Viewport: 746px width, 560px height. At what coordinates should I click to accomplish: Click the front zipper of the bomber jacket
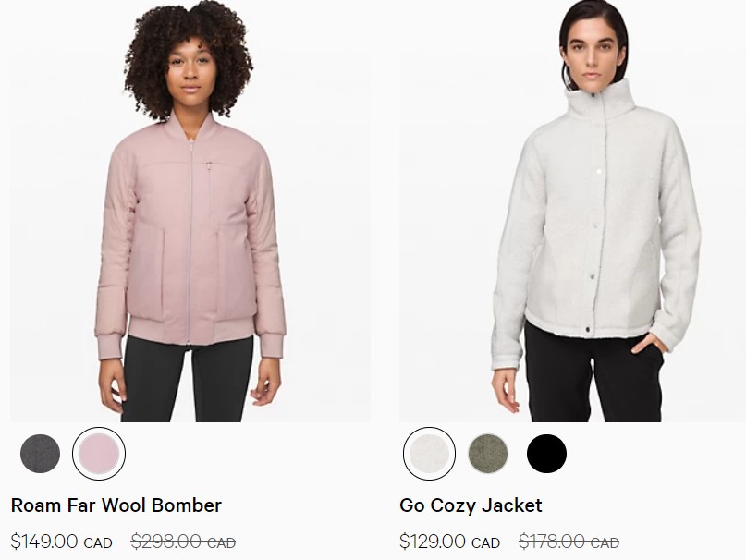[x=190, y=237]
